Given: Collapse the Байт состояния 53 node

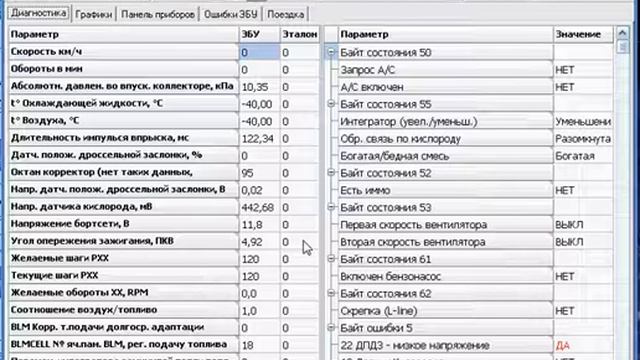Looking at the screenshot, I should [x=331, y=207].
